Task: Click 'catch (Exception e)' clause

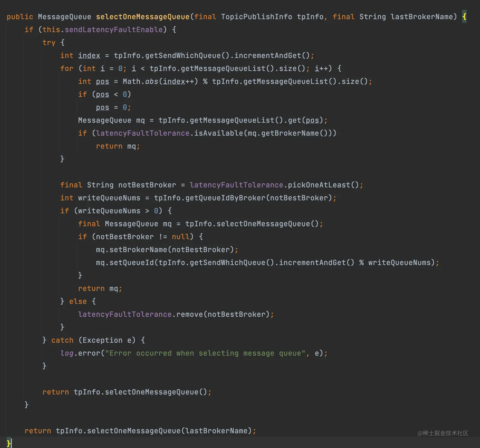Action: point(93,340)
